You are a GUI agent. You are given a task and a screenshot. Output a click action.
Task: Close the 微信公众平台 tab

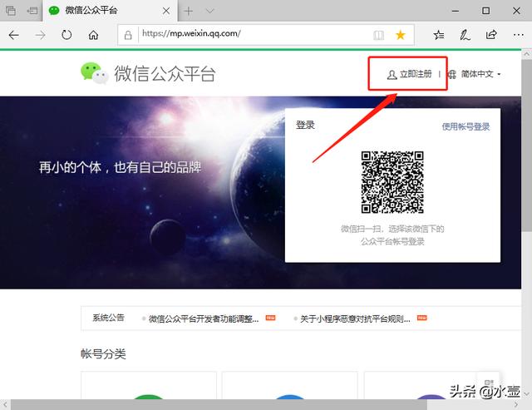pyautogui.click(x=166, y=11)
